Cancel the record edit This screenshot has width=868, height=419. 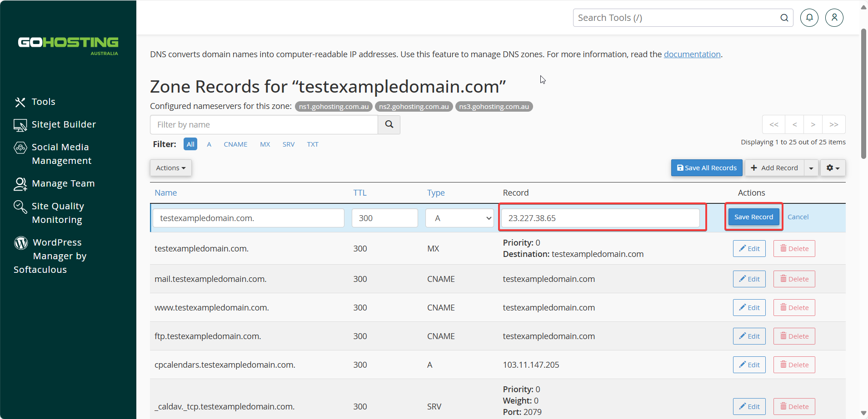click(798, 217)
